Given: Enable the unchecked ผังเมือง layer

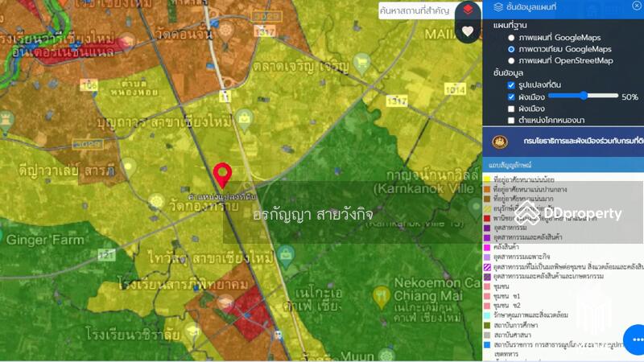Looking at the screenshot, I should [511, 109].
